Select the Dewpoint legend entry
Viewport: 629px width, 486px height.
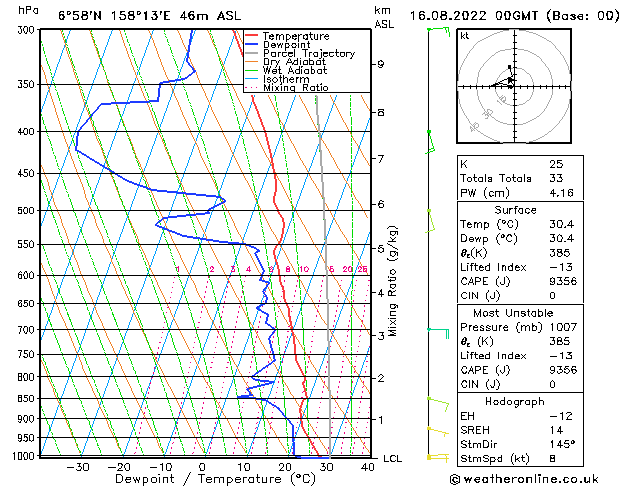pos(286,45)
